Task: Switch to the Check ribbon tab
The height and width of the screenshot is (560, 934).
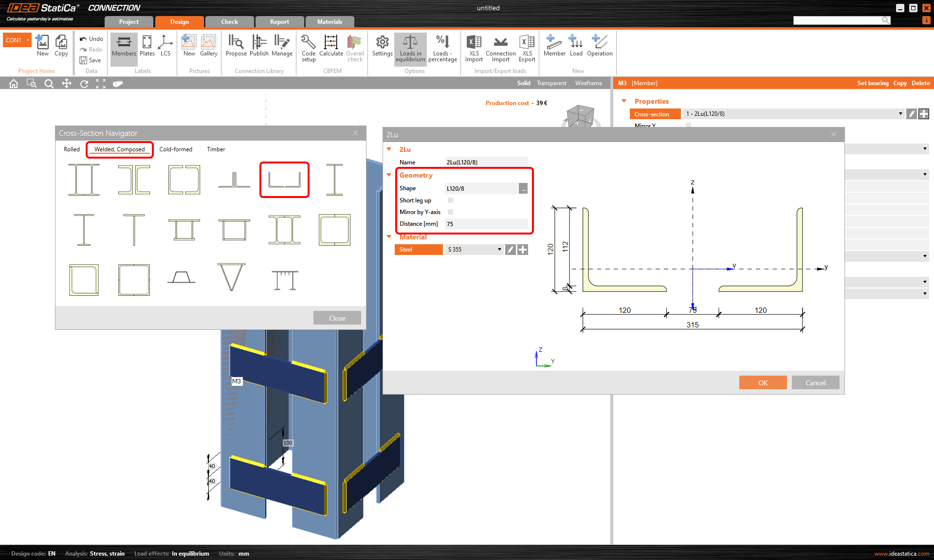Action: [229, 22]
